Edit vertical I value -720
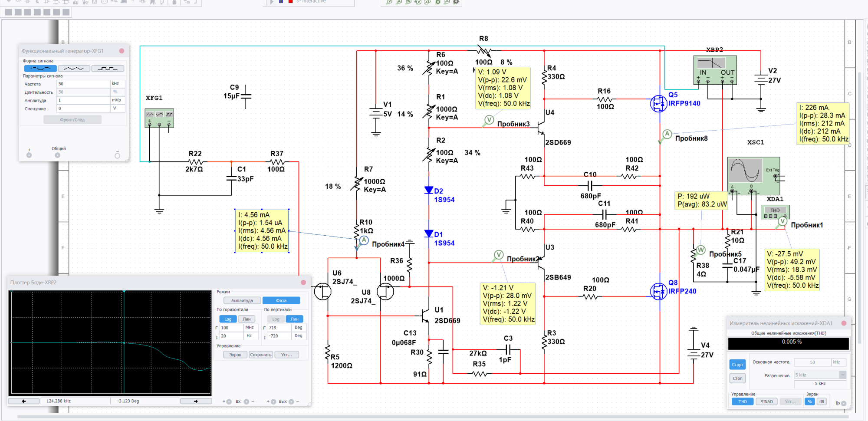This screenshot has height=421, width=868. (279, 336)
